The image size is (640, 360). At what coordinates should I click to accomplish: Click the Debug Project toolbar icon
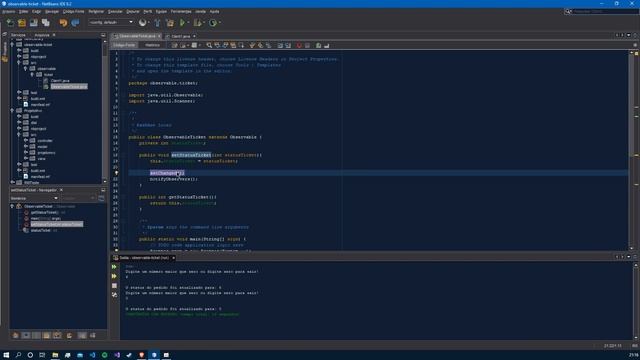[x=198, y=23]
